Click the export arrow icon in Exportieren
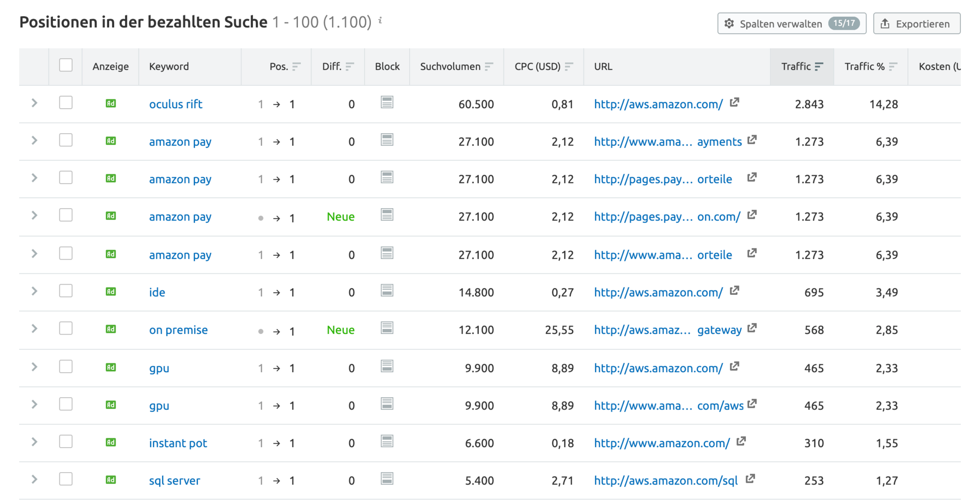 tap(885, 24)
